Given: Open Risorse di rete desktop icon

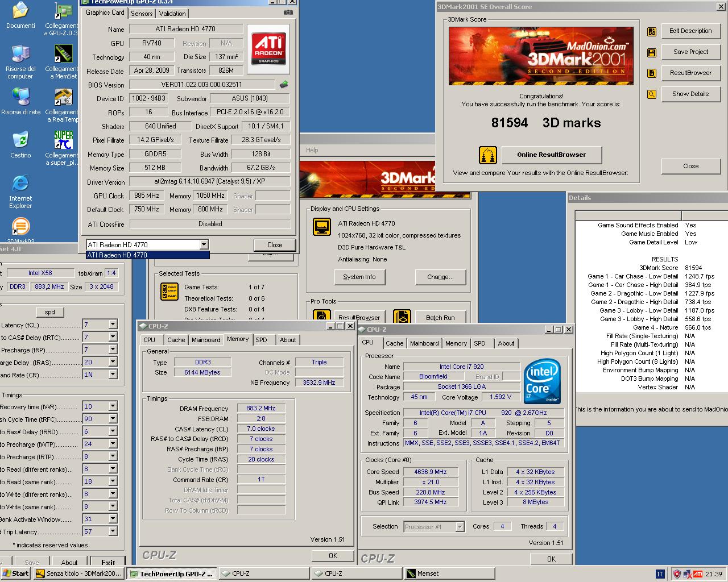Looking at the screenshot, I should (x=20, y=101).
